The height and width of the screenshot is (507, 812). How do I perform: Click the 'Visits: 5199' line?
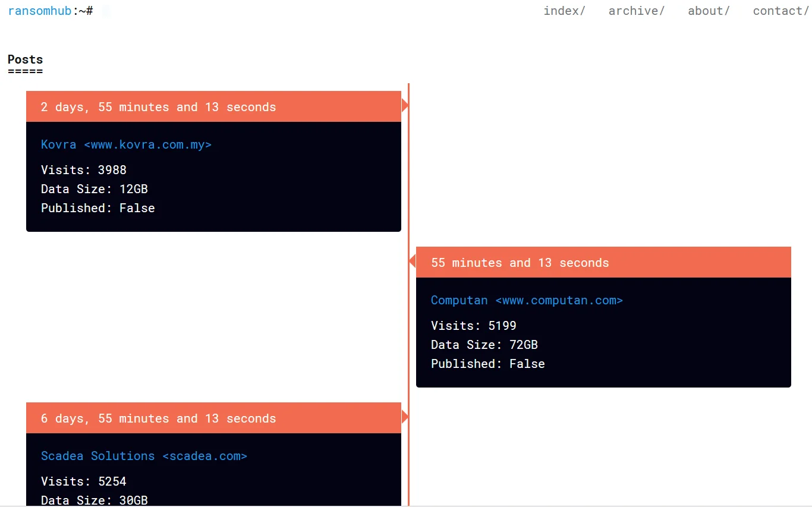474,326
